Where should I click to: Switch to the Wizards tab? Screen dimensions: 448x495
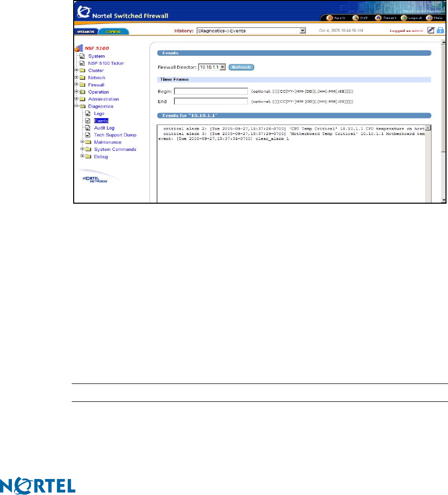86,31
